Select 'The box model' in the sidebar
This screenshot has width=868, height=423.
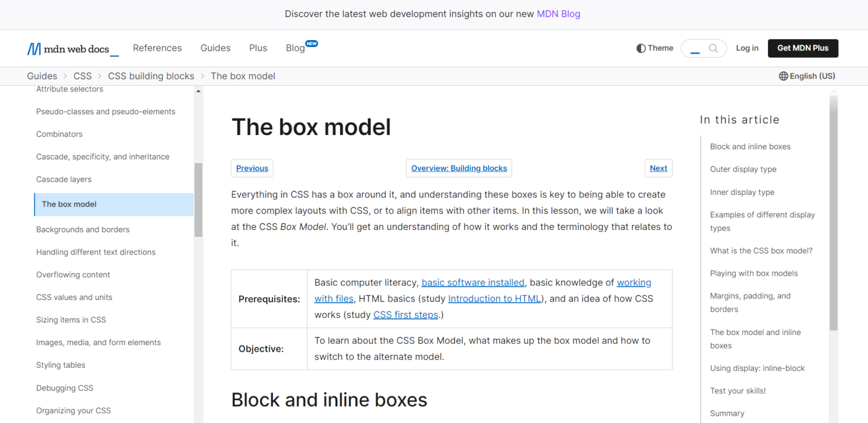tap(68, 204)
